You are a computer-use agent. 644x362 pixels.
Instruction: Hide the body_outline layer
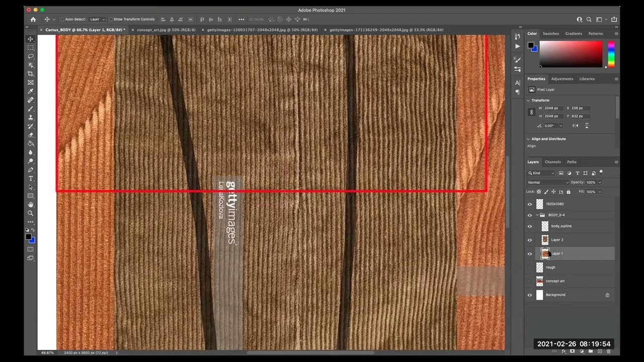[x=529, y=226]
